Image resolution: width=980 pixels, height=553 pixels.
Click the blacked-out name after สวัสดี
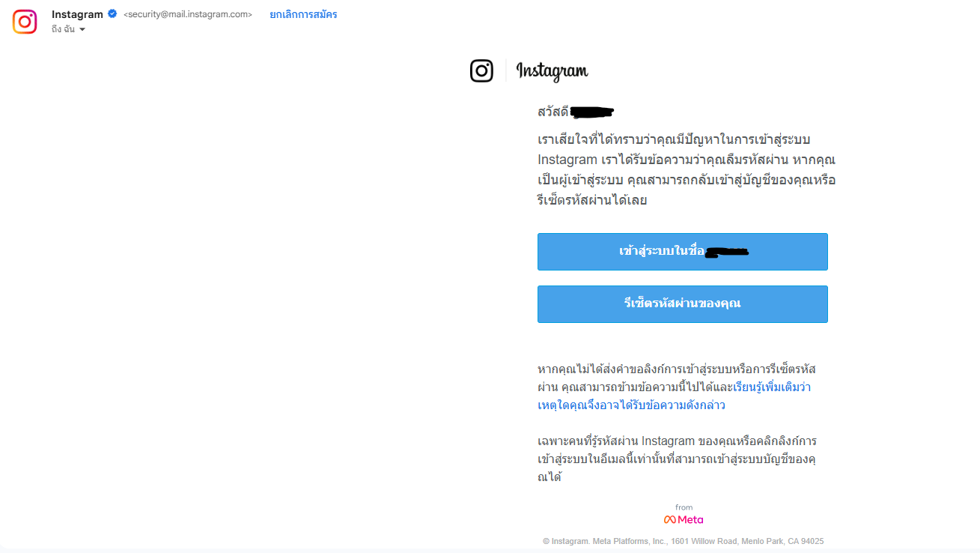[592, 112]
